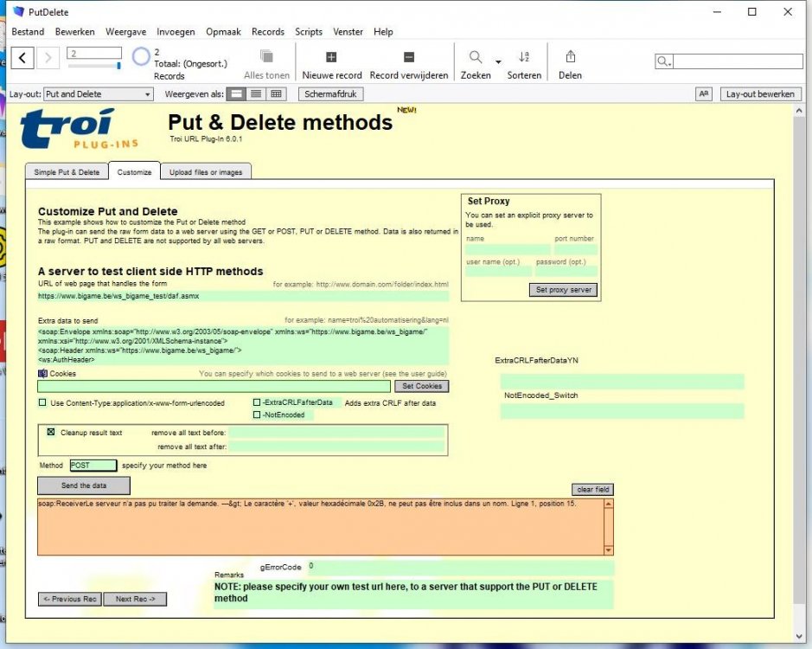This screenshot has width=812, height=649.
Task: Click the Send the data button
Action: tap(83, 485)
